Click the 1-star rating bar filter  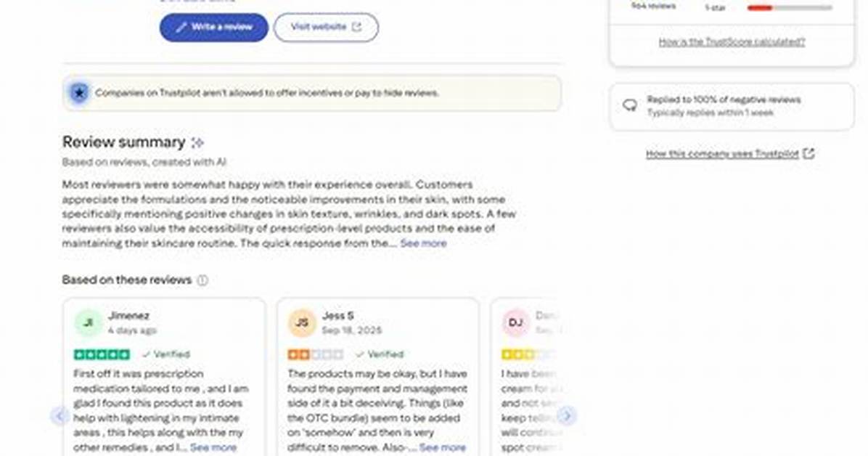click(x=790, y=8)
